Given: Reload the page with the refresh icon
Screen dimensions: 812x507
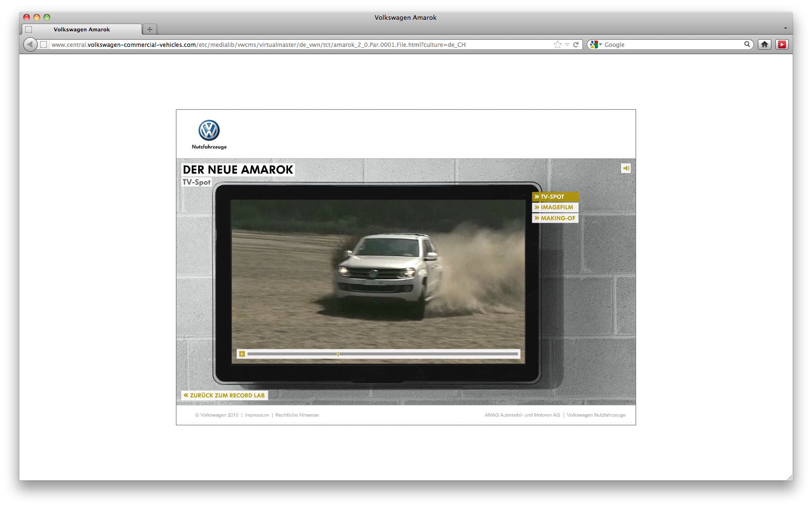Looking at the screenshot, I should [576, 44].
